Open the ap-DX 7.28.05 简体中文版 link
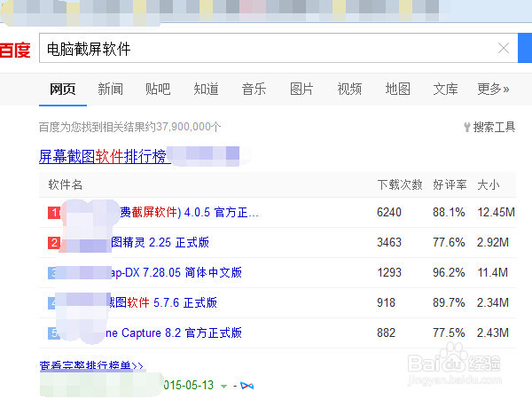The width and height of the screenshot is (532, 399). coord(176,272)
